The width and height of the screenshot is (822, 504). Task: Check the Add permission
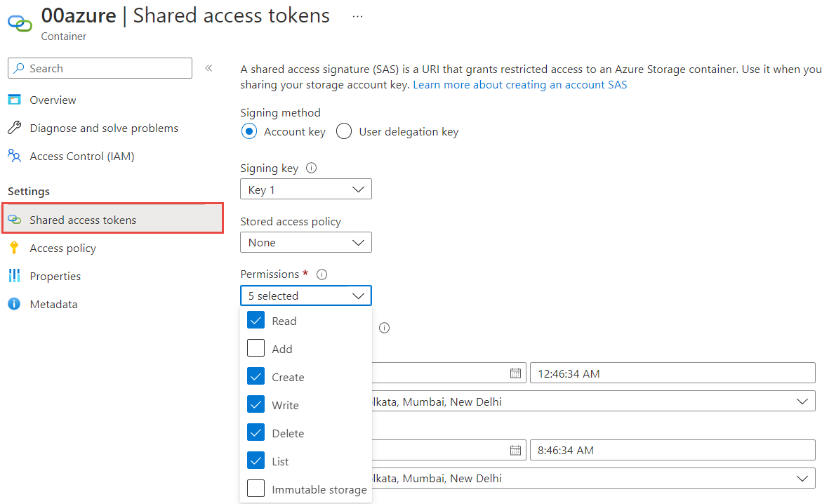pyautogui.click(x=256, y=347)
